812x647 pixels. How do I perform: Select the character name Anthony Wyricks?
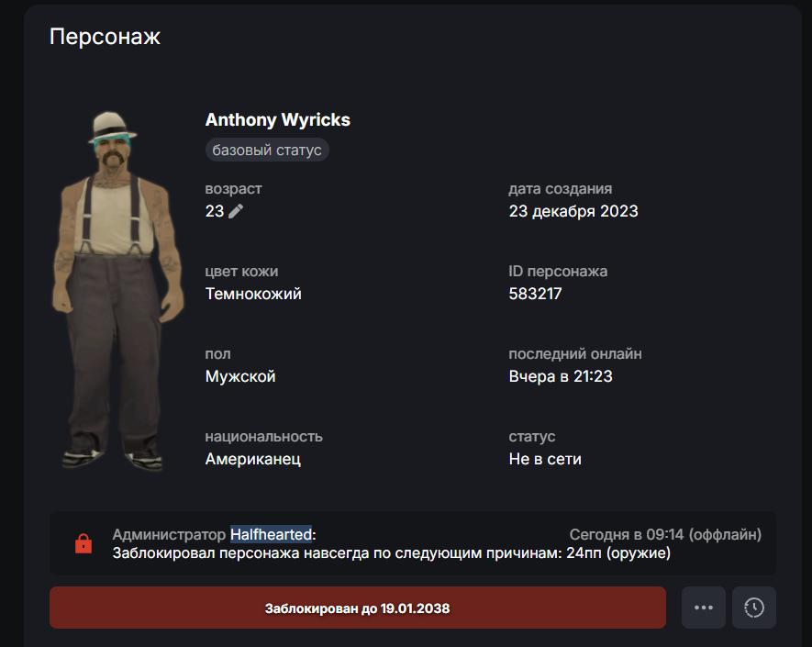tap(278, 119)
